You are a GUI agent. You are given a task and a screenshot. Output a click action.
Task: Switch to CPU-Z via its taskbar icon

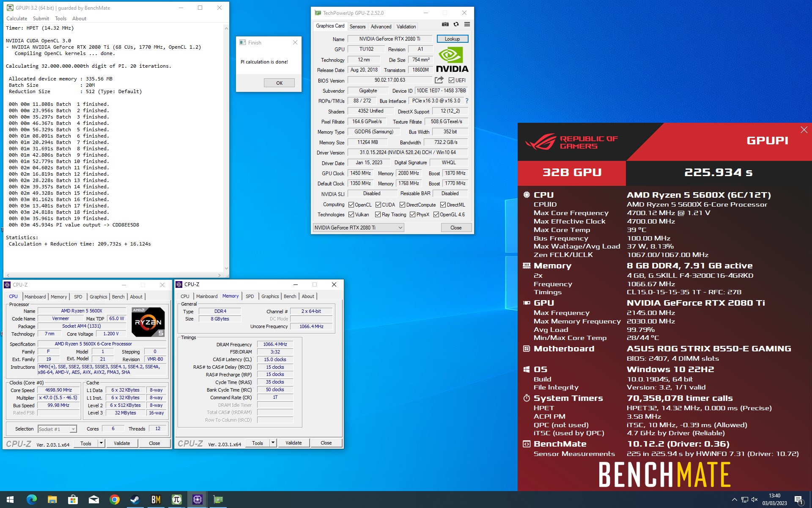[197, 500]
